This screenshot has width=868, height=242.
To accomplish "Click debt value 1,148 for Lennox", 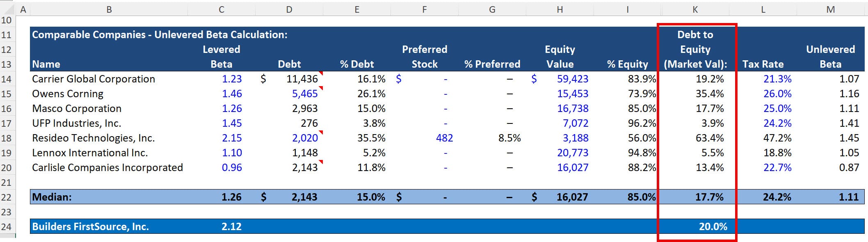I will 305,153.
